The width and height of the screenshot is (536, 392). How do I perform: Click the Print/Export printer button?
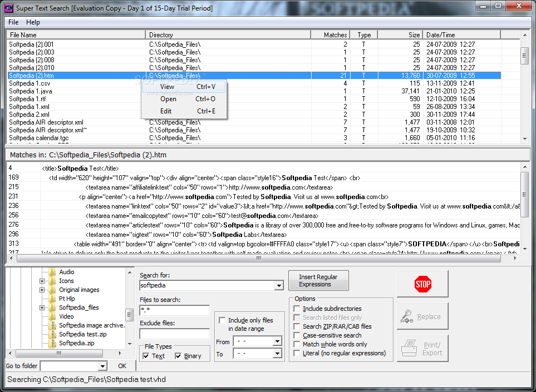(422, 349)
